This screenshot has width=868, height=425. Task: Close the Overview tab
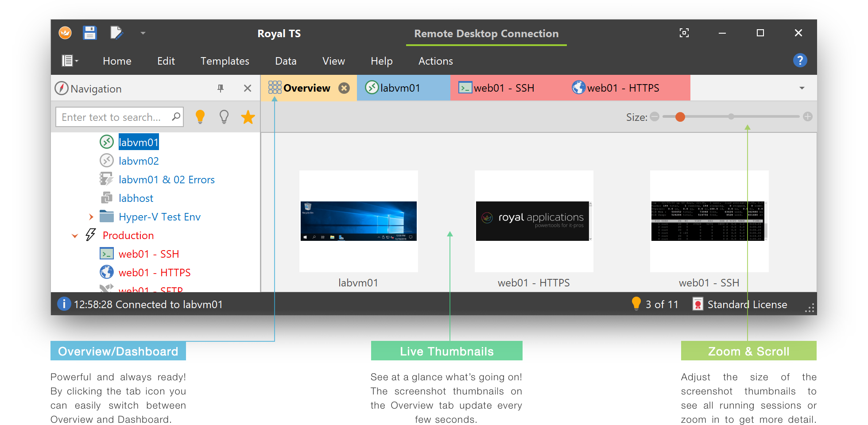click(x=344, y=88)
